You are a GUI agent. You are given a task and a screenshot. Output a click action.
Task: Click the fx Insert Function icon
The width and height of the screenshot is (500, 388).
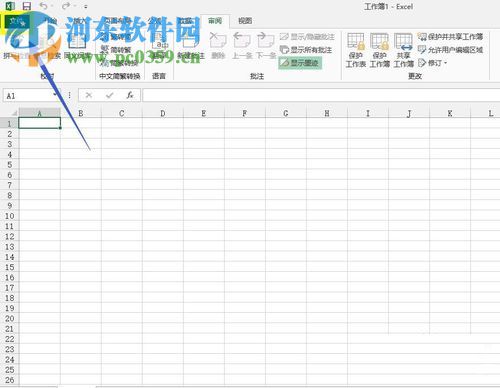coord(130,96)
